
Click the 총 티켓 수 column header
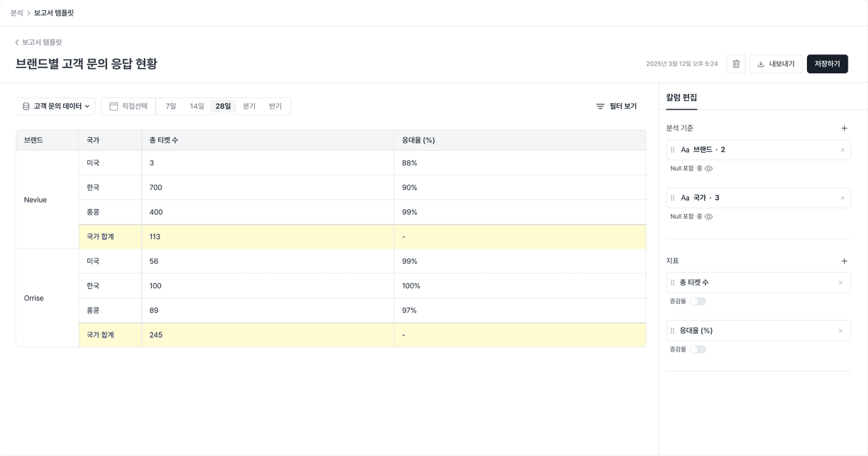pos(268,140)
